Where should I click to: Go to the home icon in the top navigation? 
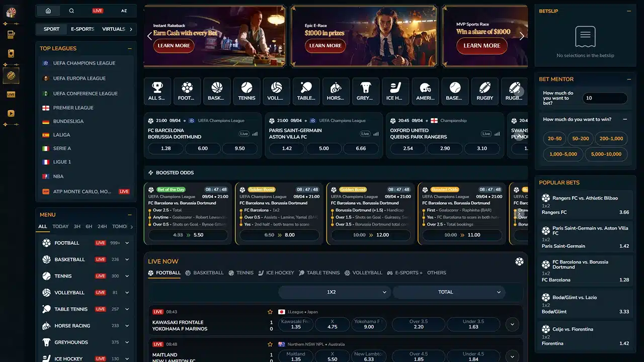click(x=48, y=11)
